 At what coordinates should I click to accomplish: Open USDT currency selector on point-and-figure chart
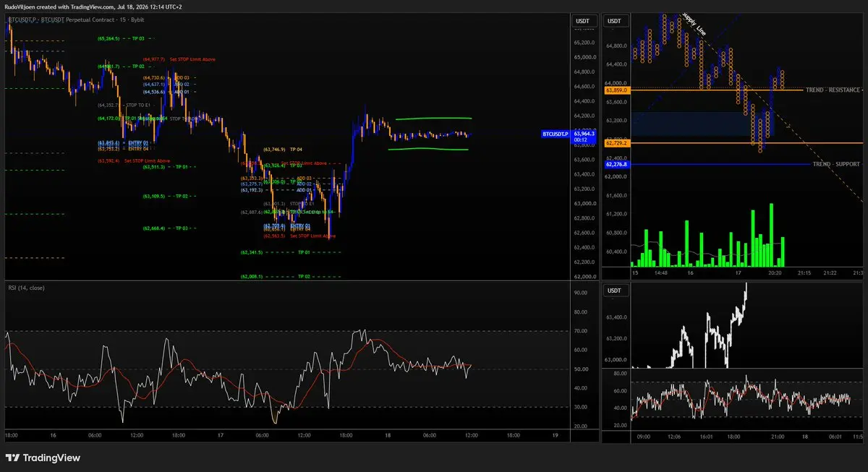coord(614,21)
